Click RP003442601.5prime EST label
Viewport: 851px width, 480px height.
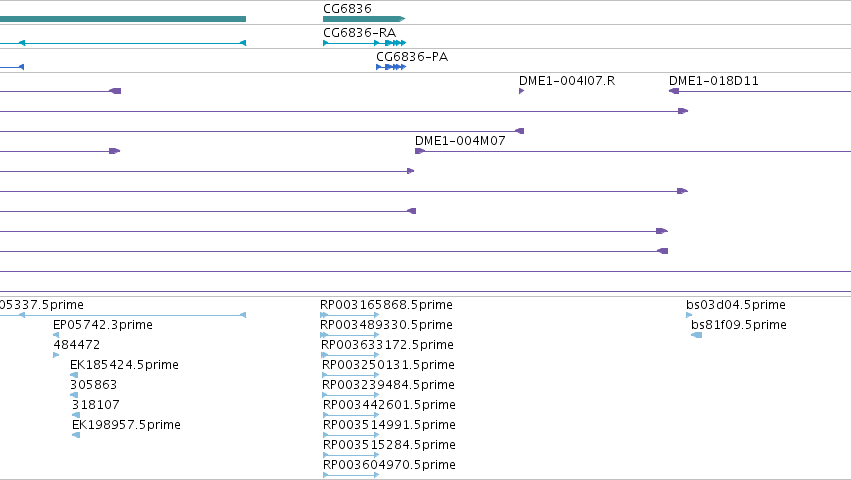389,405
